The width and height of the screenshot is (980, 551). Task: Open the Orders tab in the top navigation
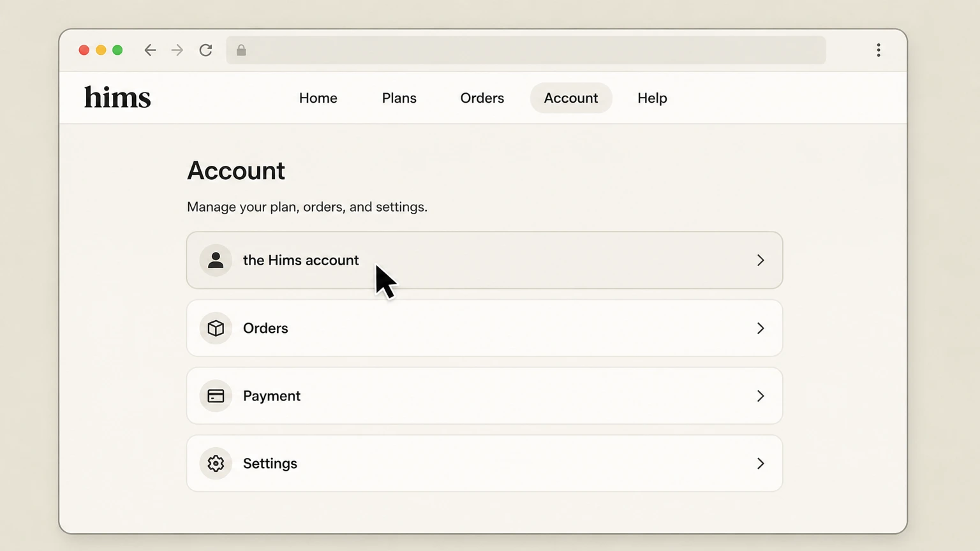coord(482,98)
